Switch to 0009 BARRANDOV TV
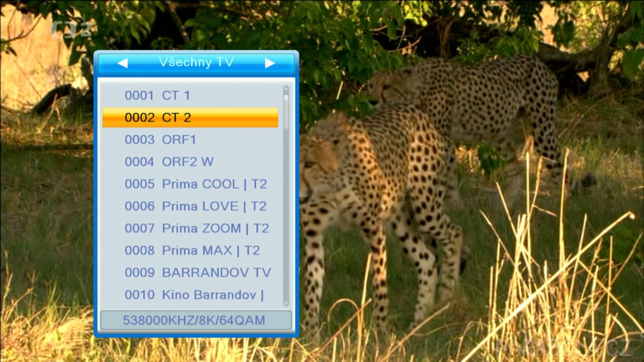The height and width of the screenshot is (362, 644). (x=190, y=272)
